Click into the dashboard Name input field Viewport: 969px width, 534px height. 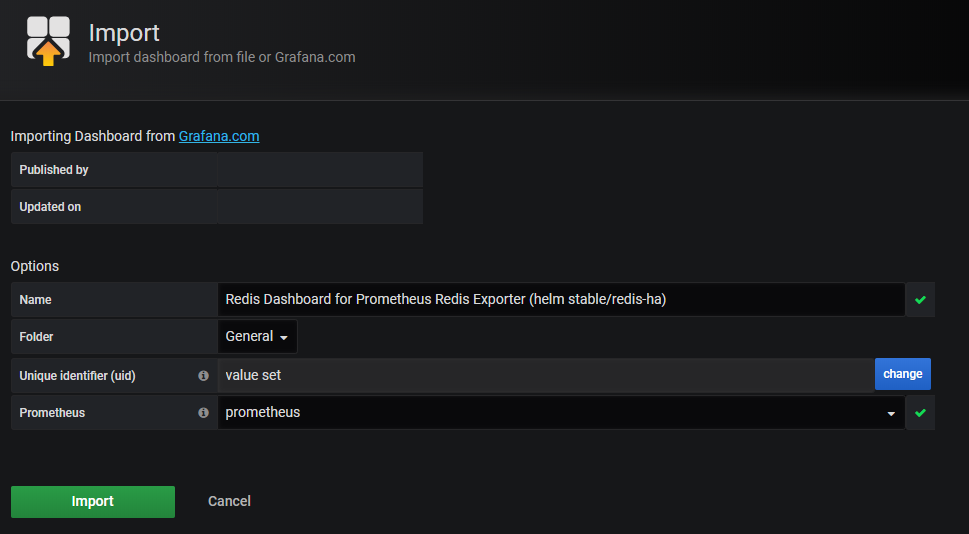[x=561, y=300]
